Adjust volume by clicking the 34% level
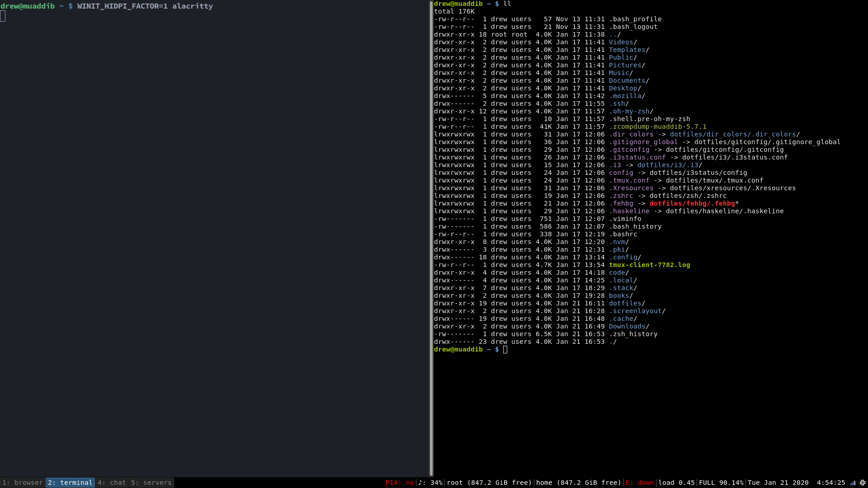868x488 pixels. click(x=436, y=483)
